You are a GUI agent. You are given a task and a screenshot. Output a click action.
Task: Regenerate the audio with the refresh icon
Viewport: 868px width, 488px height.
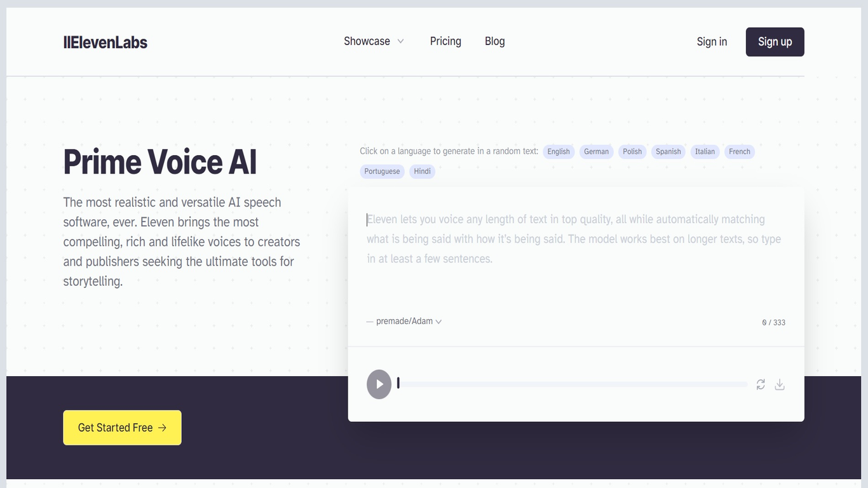coord(761,384)
